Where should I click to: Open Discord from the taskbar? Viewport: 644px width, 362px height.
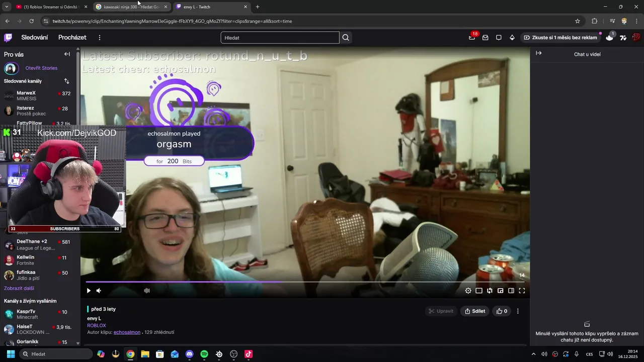pos(189,354)
